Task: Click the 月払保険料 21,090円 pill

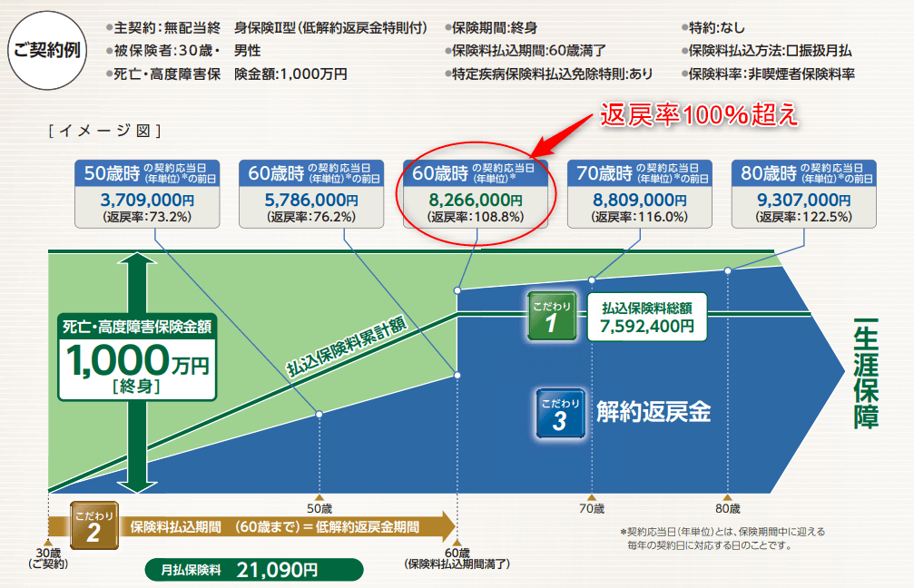Action: pos(254,569)
